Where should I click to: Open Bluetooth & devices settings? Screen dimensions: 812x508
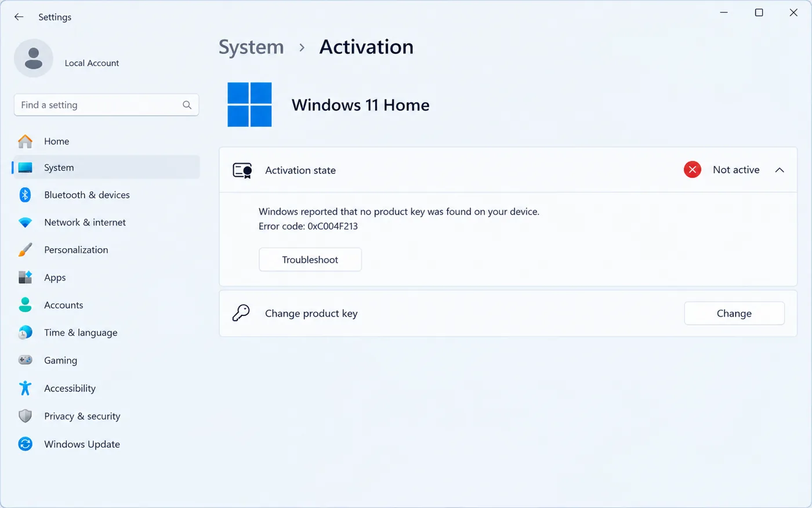point(106,195)
